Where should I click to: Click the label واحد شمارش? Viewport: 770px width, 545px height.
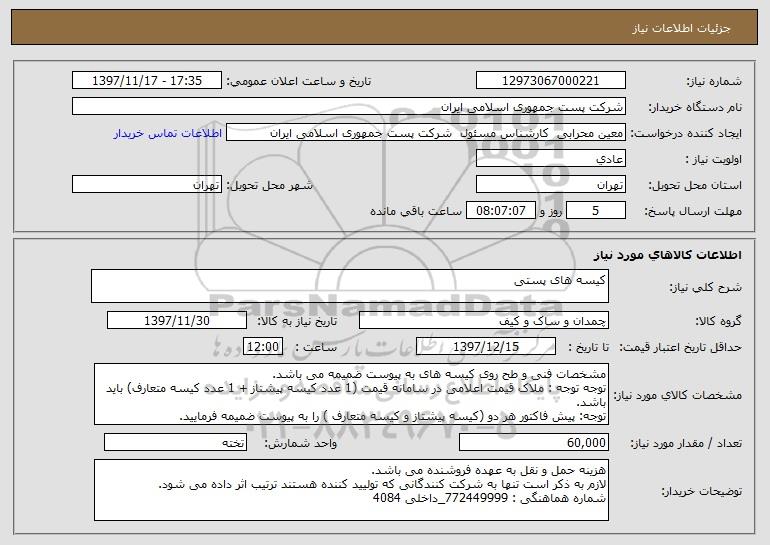[301, 443]
